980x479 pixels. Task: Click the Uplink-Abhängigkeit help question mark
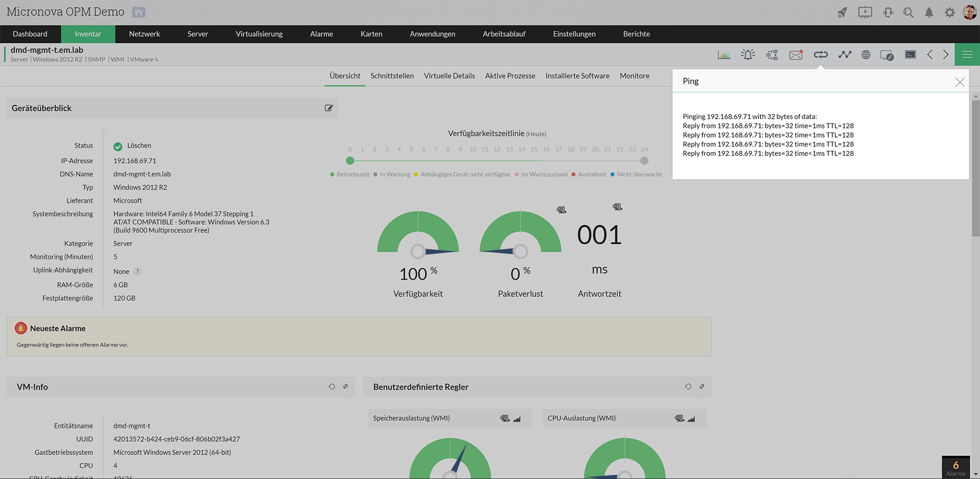coord(137,271)
